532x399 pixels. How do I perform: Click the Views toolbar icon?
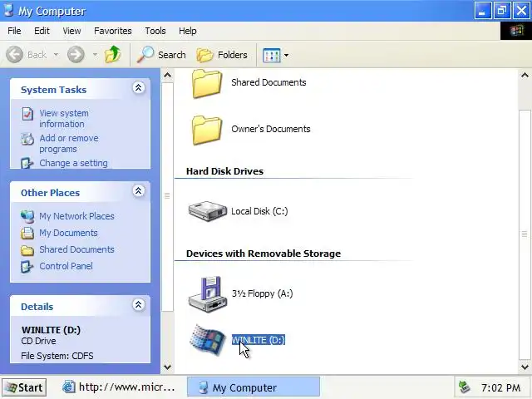[x=271, y=55]
